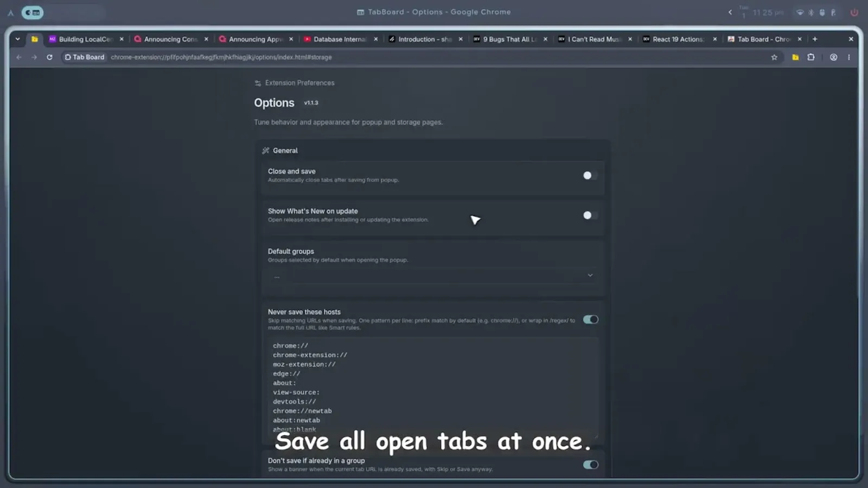
Task: Open a new tab with the plus button
Action: tap(815, 39)
